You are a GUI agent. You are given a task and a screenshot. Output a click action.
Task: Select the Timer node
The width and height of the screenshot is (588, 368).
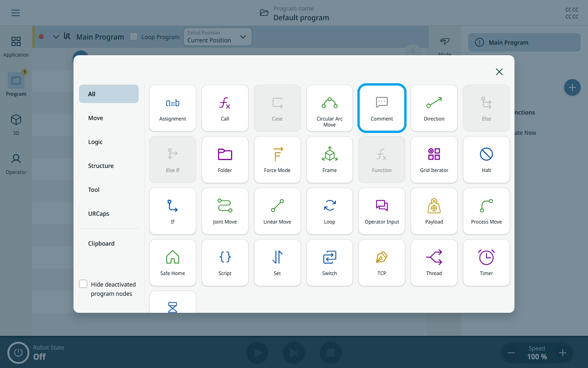tap(486, 263)
